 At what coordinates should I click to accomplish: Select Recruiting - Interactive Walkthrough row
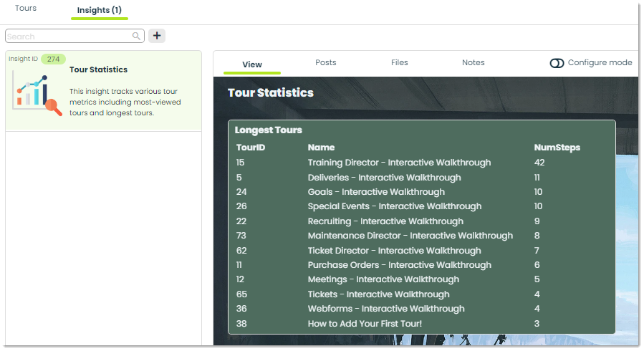421,221
